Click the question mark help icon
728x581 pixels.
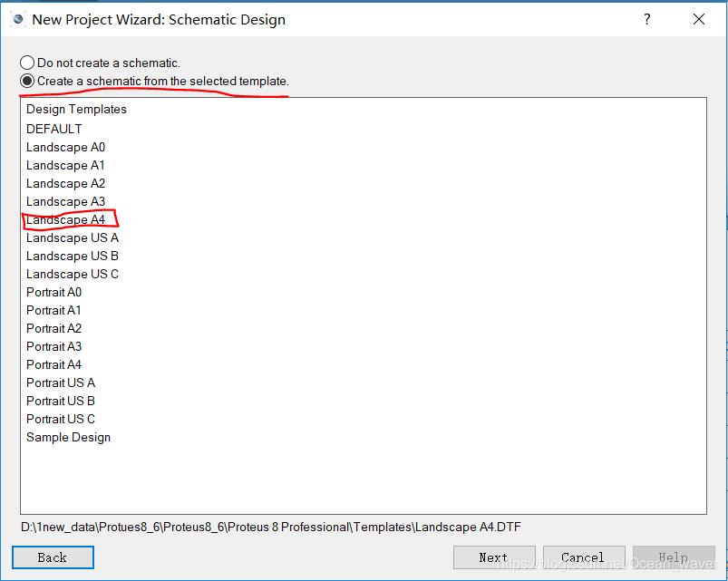tap(646, 19)
